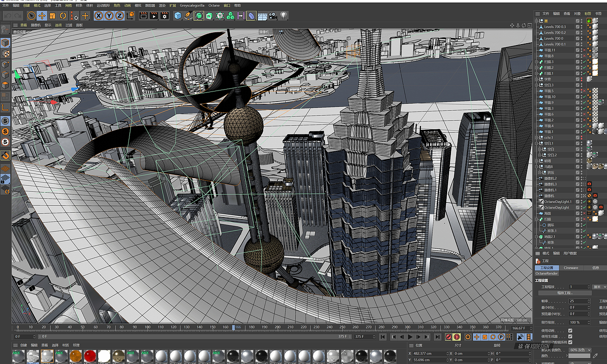The image size is (607, 364).
Task: Expand the 明塔 object
Action: pyautogui.click(x=536, y=161)
